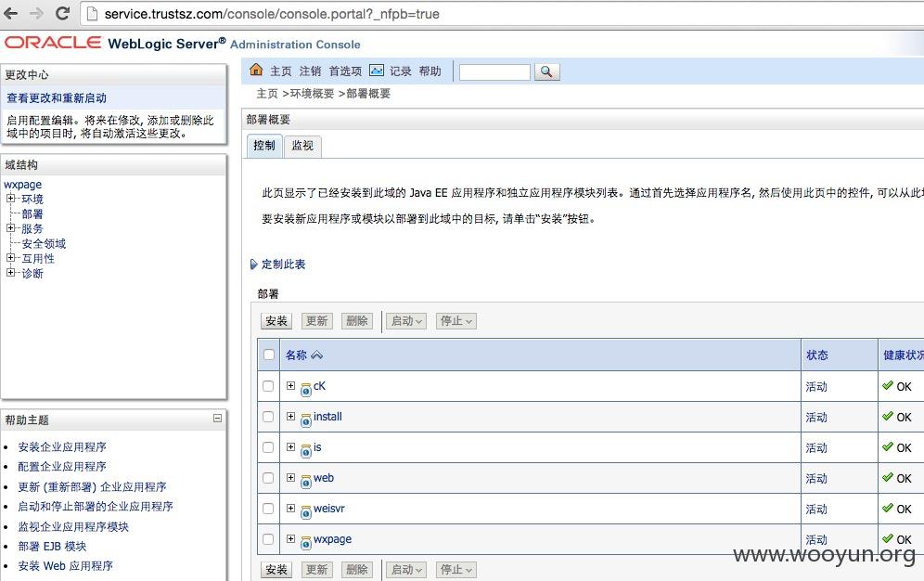Click 主页 in the toolbar menu
924x581 pixels.
pyautogui.click(x=280, y=71)
